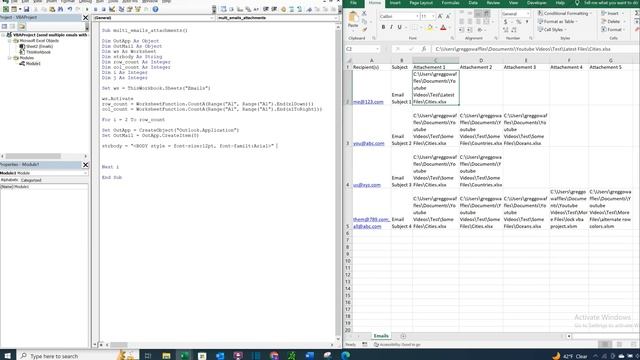
Task: Click the Save icon in VBA toolbar
Action: click(x=26, y=9)
